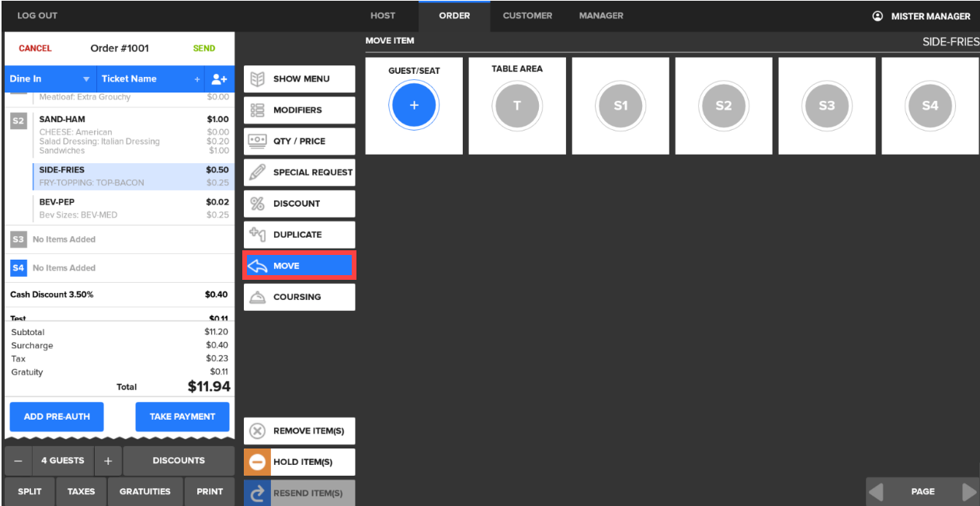Move item to seat S1 circle
Image resolution: width=980 pixels, height=506 pixels.
coord(620,105)
